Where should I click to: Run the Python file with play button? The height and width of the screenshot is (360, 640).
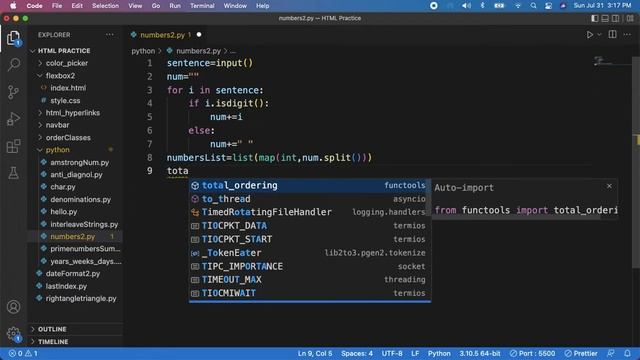590,35
